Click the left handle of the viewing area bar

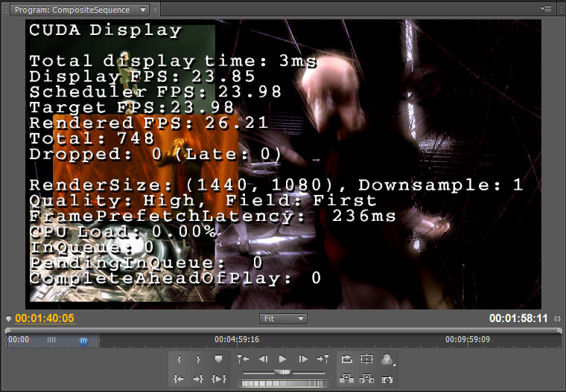coord(7,330)
